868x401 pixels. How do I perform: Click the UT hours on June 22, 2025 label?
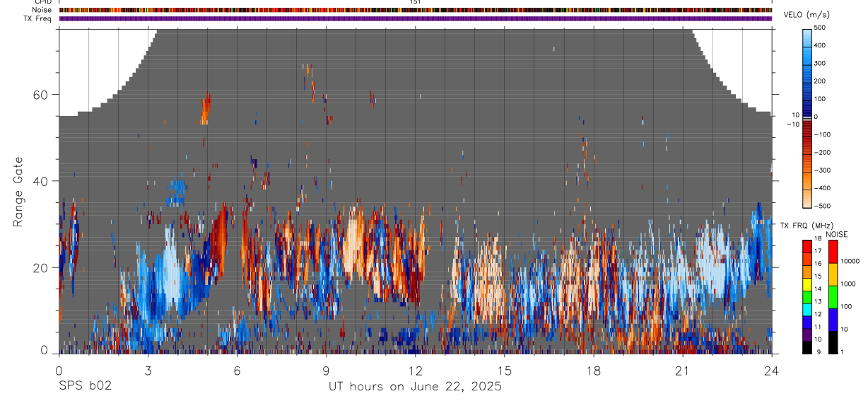(415, 387)
